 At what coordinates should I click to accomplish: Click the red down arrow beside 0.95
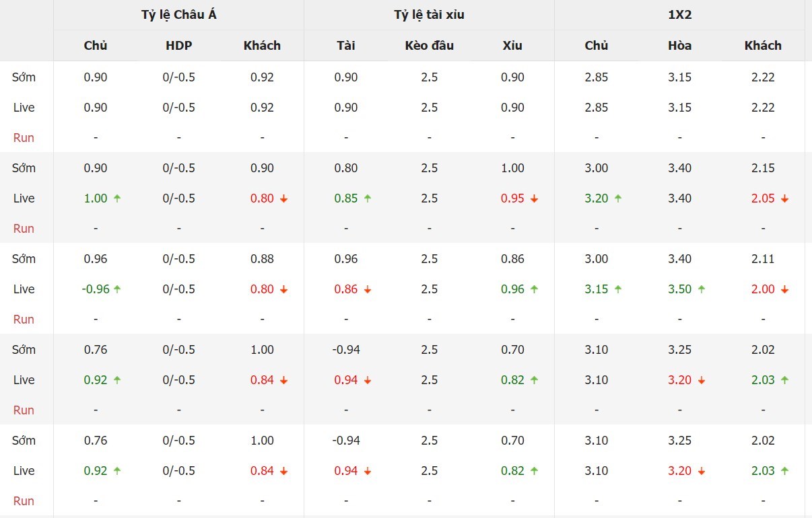(534, 198)
